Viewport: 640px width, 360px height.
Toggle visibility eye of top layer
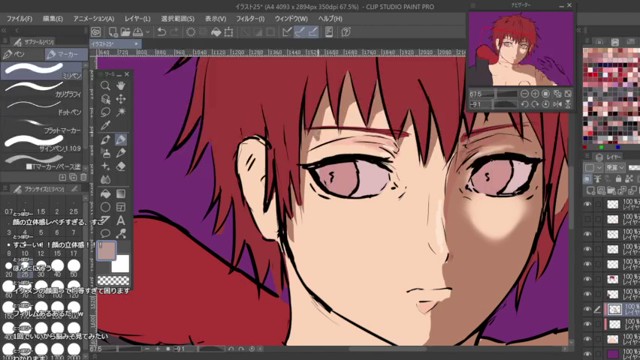[587, 204]
